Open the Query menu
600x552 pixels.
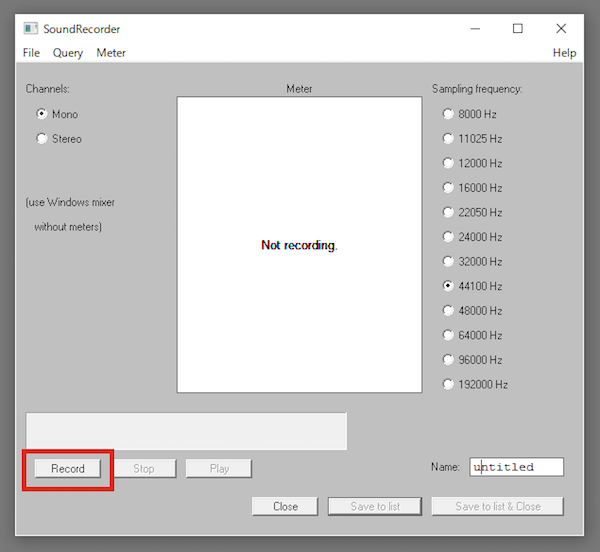click(68, 53)
